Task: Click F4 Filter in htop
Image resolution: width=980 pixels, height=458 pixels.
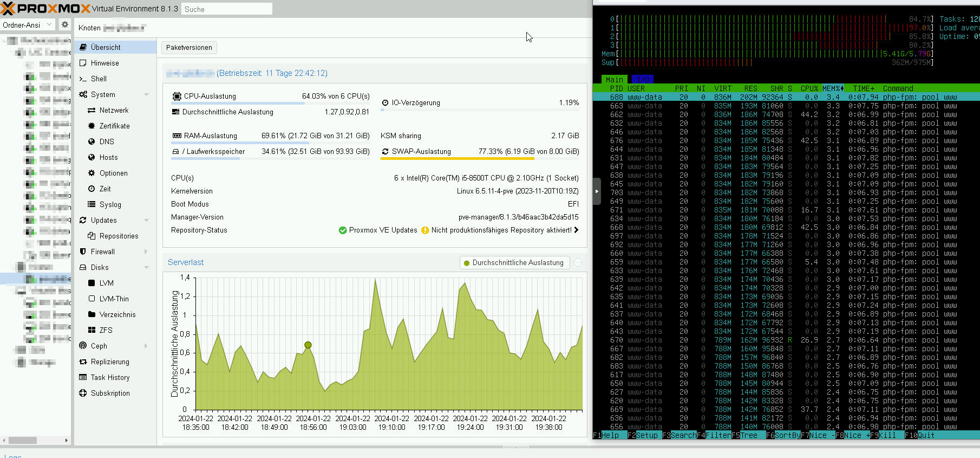Action: point(714,435)
